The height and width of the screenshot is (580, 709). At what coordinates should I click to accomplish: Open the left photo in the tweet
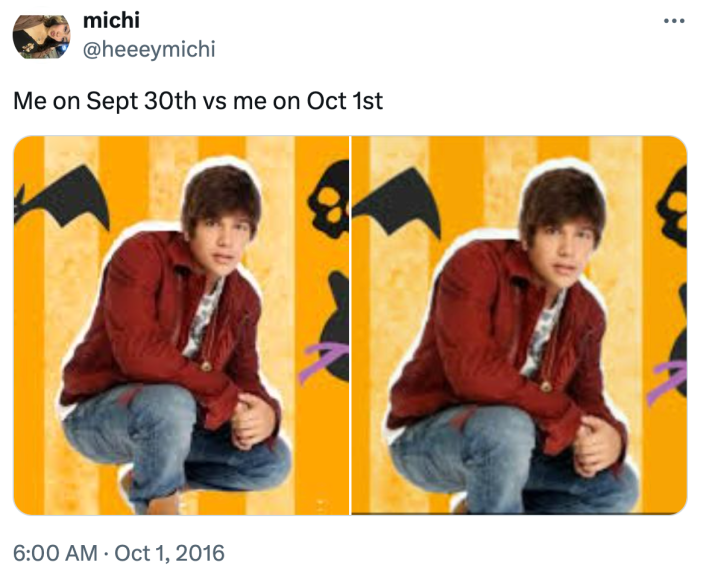(x=181, y=325)
